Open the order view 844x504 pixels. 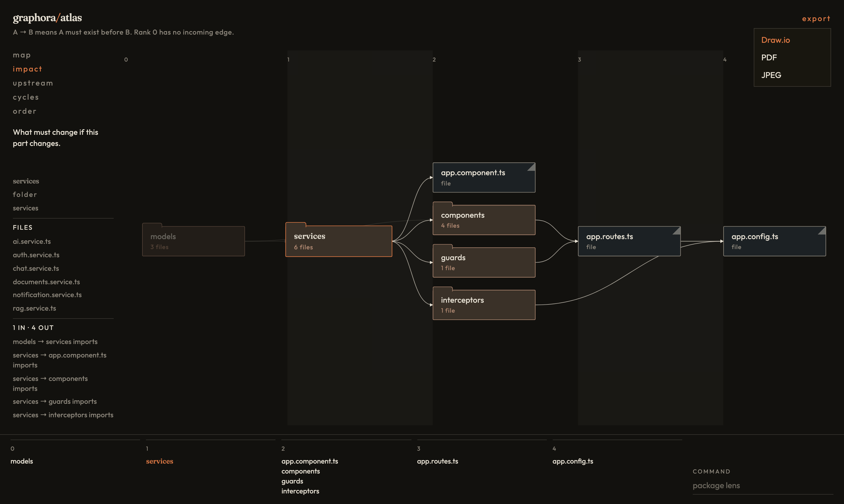pos(24,111)
